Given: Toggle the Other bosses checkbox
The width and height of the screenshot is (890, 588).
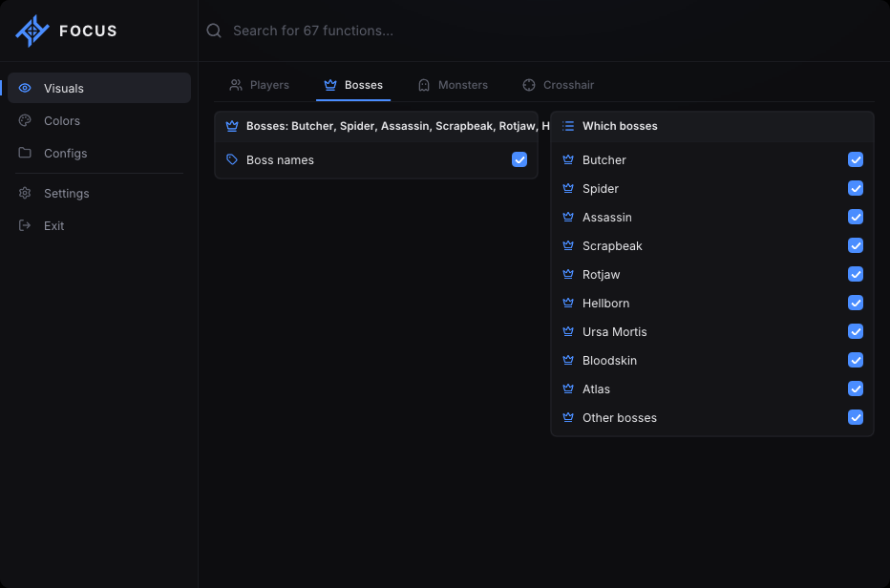Looking at the screenshot, I should click(x=856, y=417).
